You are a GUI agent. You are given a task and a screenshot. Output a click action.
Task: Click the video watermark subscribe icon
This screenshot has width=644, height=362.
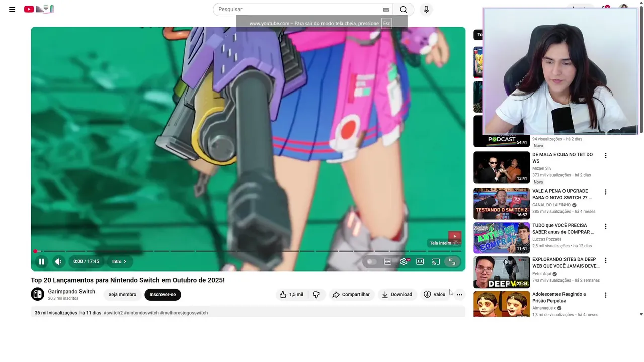pyautogui.click(x=454, y=236)
